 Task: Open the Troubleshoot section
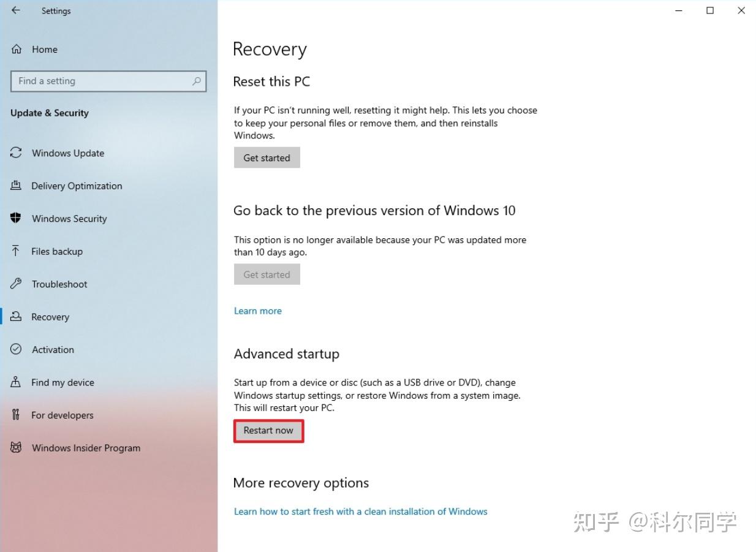(16, 284)
